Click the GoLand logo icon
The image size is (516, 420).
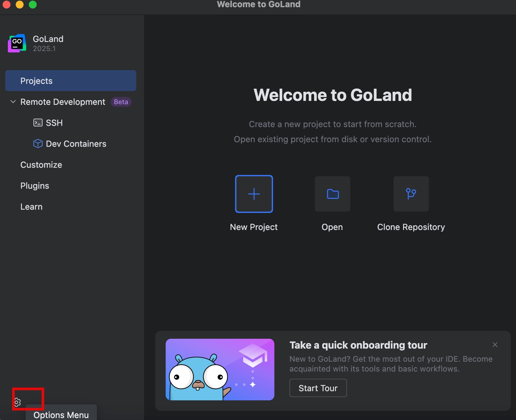pos(17,43)
